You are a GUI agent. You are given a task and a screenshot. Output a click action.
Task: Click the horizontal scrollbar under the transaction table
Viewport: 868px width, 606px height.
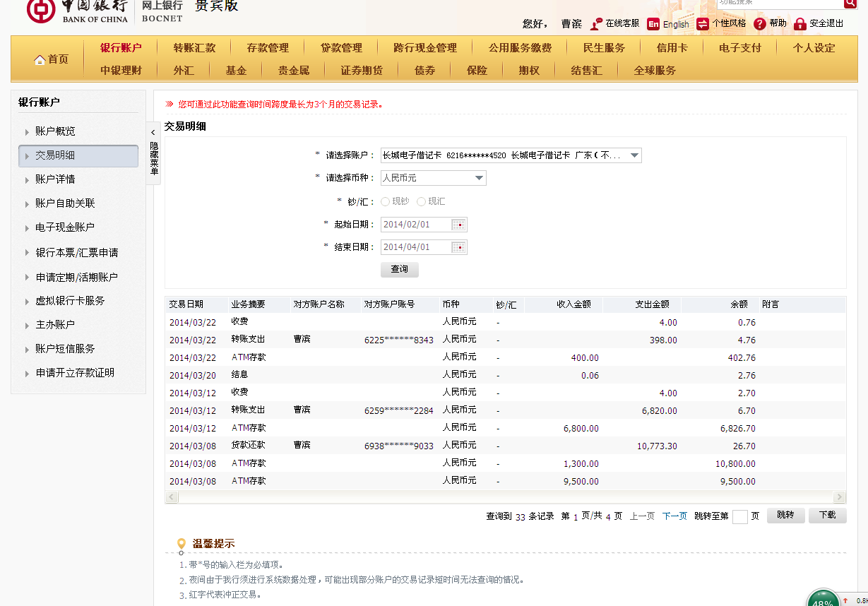pos(505,497)
